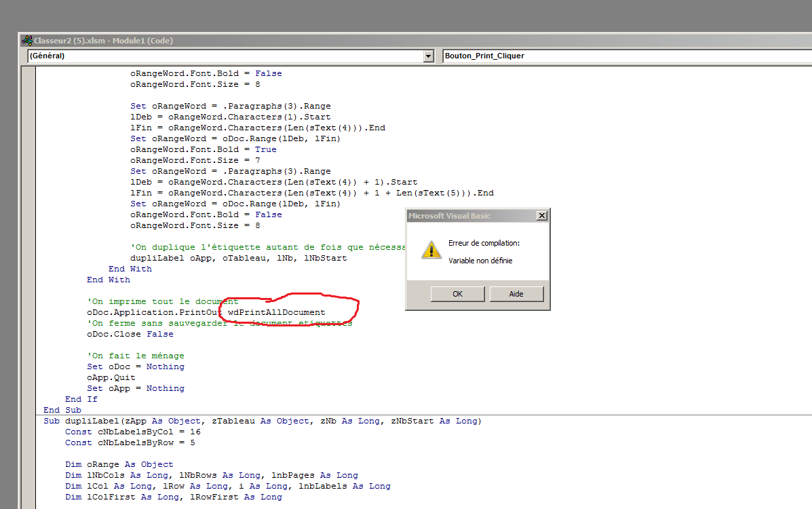Click on wdPrintAllDocument in the code
Image resolution: width=812 pixels, height=509 pixels.
click(x=277, y=312)
